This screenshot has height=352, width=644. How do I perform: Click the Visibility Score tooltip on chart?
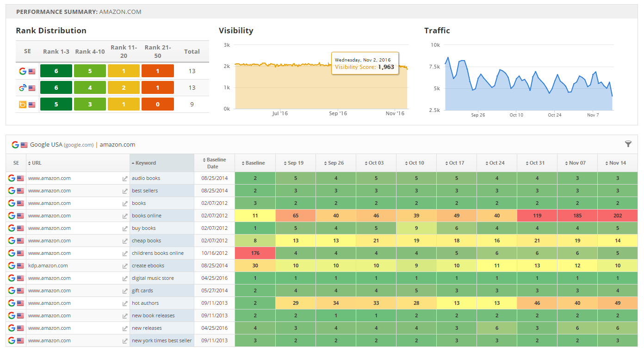coord(365,63)
